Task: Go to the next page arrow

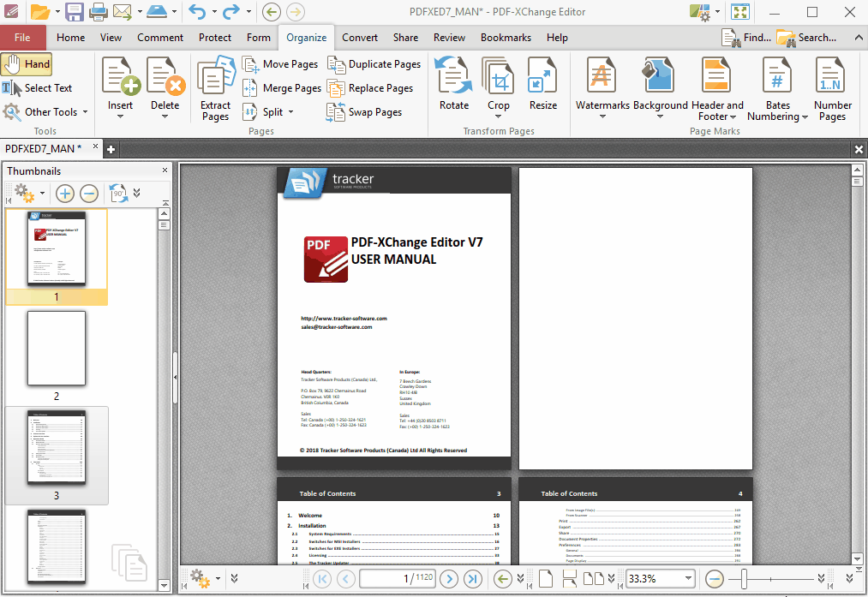Action: pyautogui.click(x=449, y=579)
